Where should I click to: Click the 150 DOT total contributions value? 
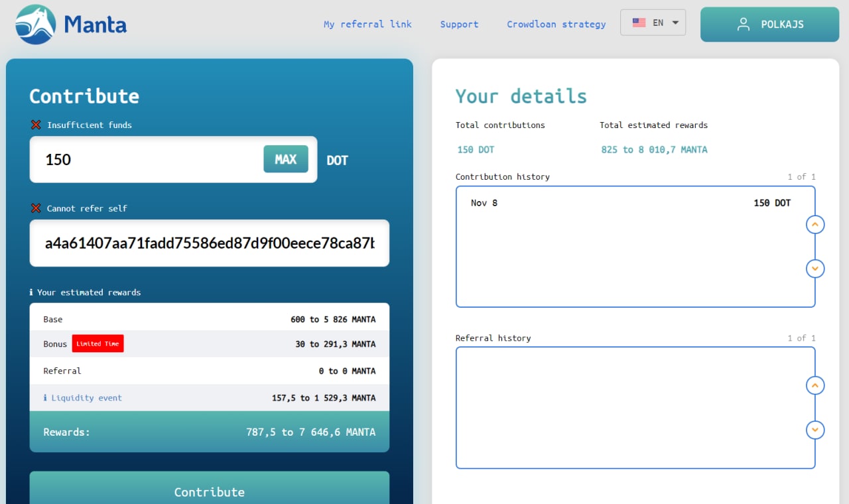(476, 150)
